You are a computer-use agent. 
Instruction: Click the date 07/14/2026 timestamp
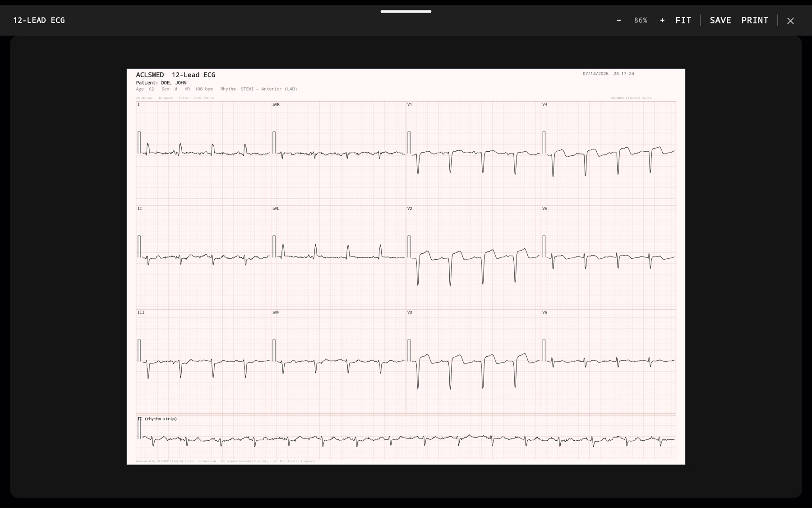(x=608, y=74)
